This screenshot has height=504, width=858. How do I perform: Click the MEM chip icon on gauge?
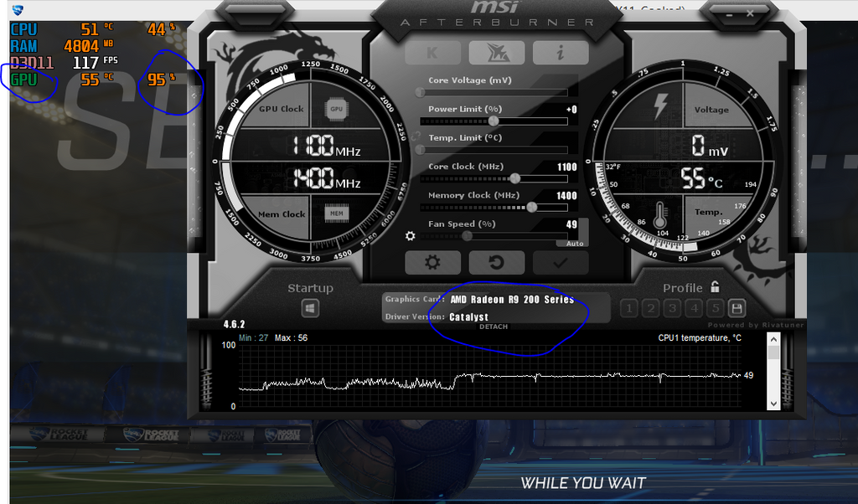(x=337, y=213)
